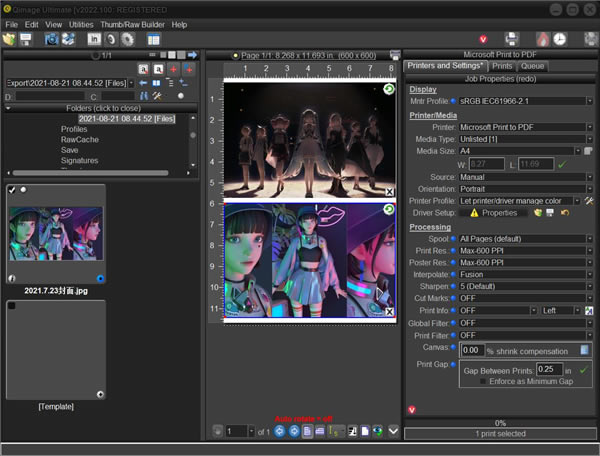Open the Media Size A4 dropdown
The width and height of the screenshot is (600, 456).
click(x=577, y=151)
